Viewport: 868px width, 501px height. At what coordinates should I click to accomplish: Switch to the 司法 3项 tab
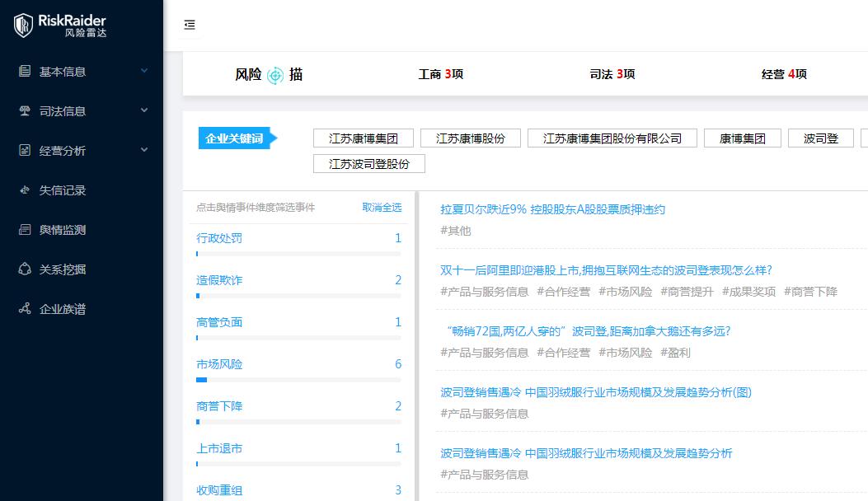tap(612, 73)
